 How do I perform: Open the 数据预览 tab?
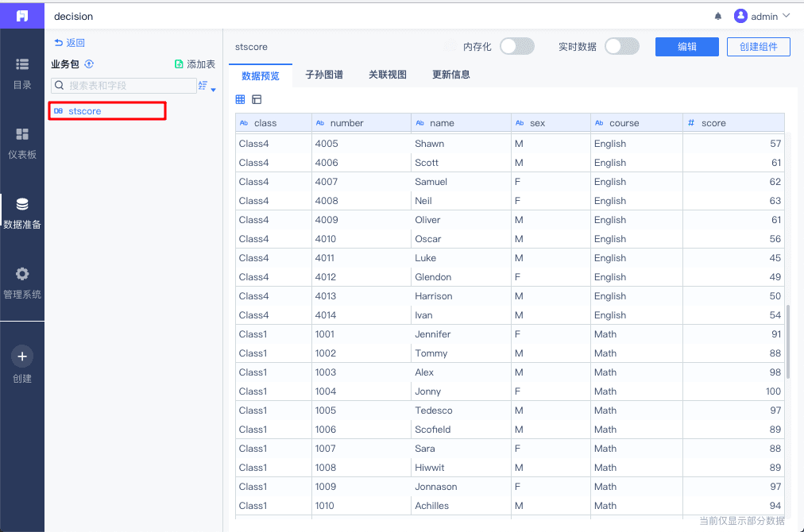point(261,76)
